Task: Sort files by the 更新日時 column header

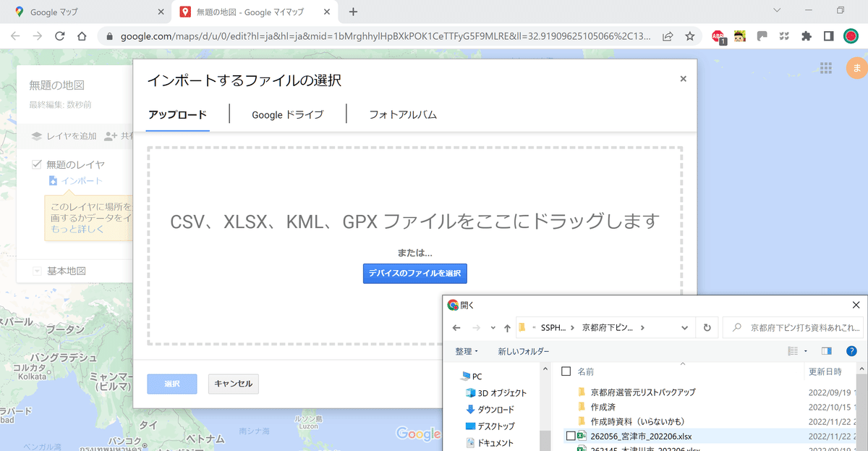Action: (x=825, y=371)
